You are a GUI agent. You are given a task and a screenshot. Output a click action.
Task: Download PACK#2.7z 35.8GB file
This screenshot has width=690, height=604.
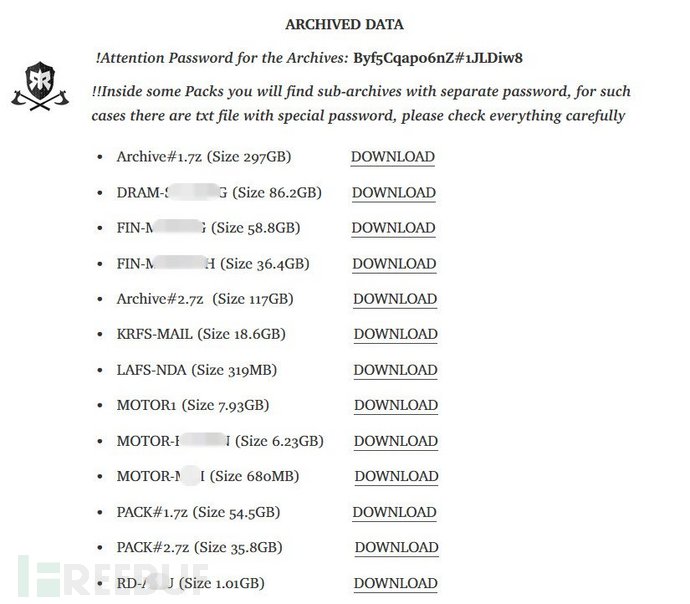[x=396, y=548]
